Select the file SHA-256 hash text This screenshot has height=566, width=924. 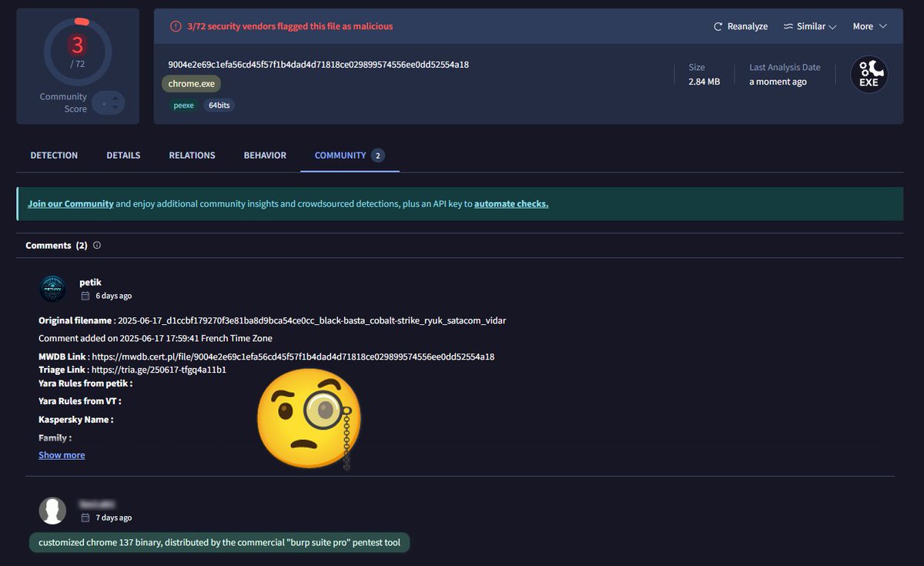(x=319, y=65)
